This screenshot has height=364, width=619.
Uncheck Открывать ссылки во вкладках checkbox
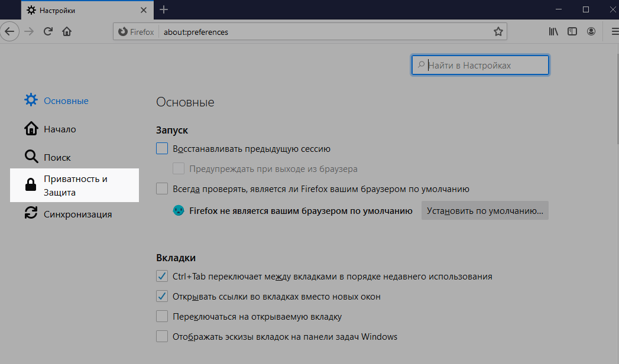162,296
